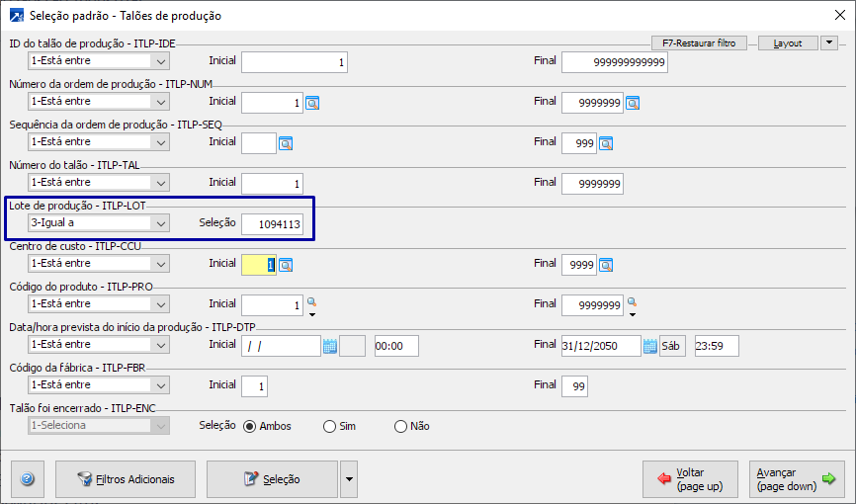The image size is (856, 504).
Task: Click the Voltar (page up) button
Action: pyautogui.click(x=689, y=479)
